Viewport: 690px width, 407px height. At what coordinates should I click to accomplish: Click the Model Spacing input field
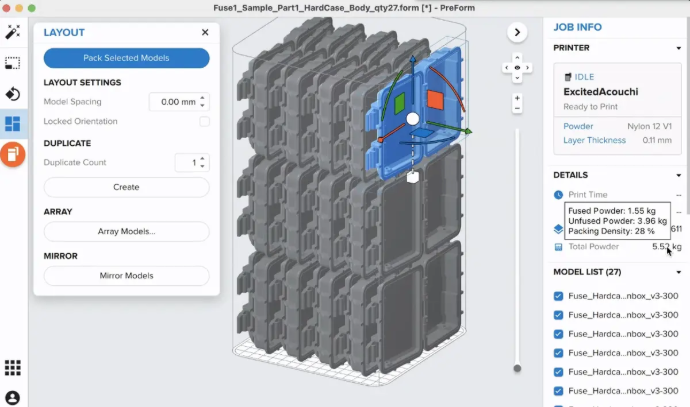(x=173, y=102)
